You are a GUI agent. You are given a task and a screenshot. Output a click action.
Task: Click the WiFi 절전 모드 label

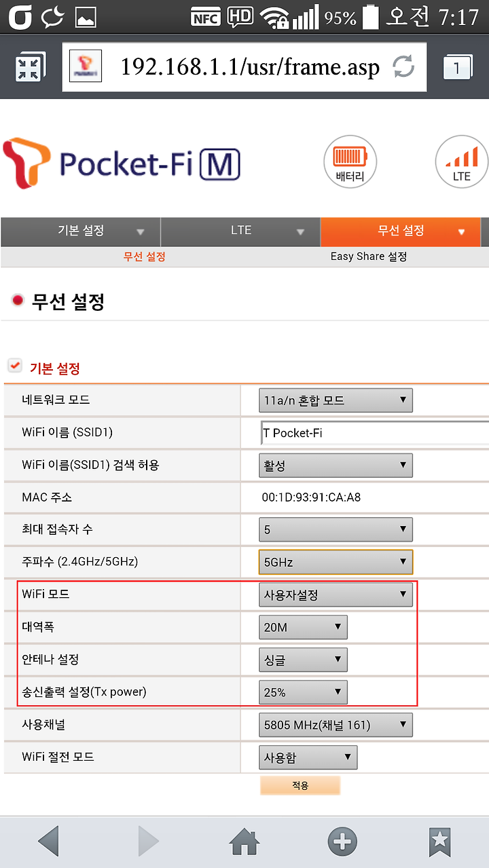point(58,757)
